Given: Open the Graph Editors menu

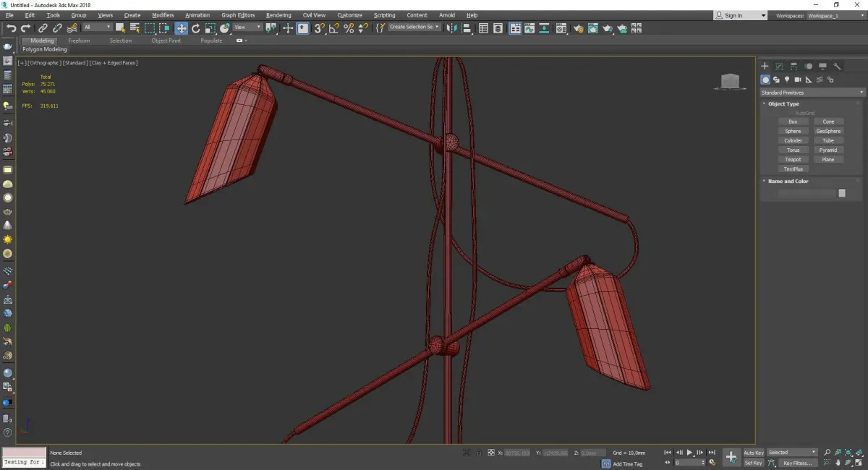Looking at the screenshot, I should pos(238,15).
